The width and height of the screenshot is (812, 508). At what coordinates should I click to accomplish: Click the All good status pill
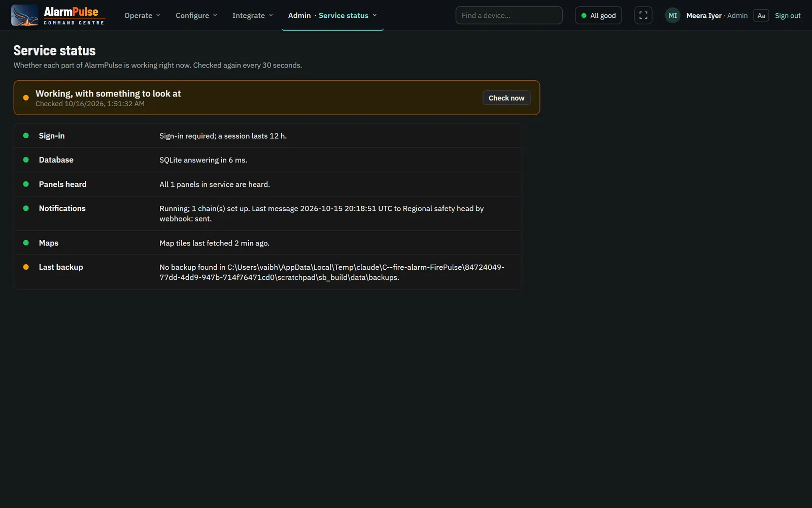(x=598, y=15)
